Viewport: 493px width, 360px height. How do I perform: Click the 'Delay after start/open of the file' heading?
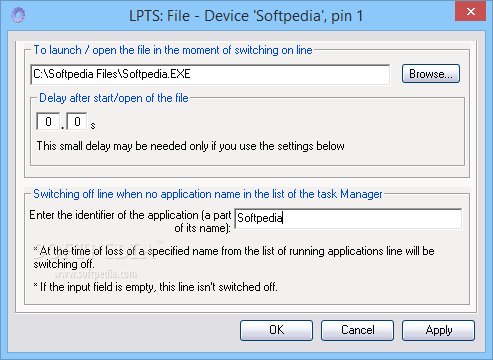coord(114,98)
